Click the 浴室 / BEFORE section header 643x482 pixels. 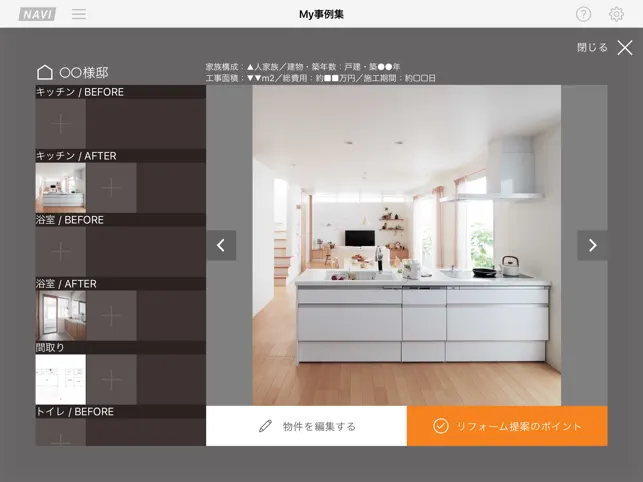121,220
